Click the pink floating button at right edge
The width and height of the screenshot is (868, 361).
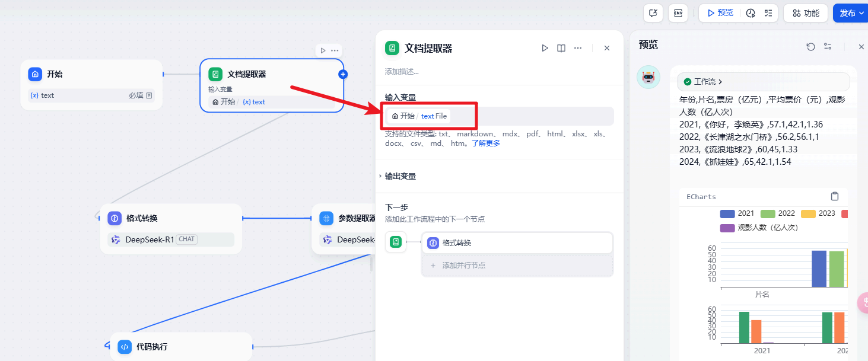pos(864,302)
